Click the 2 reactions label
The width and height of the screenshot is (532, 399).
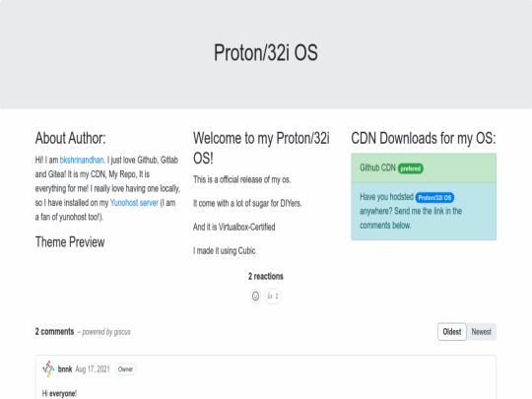pyautogui.click(x=266, y=276)
